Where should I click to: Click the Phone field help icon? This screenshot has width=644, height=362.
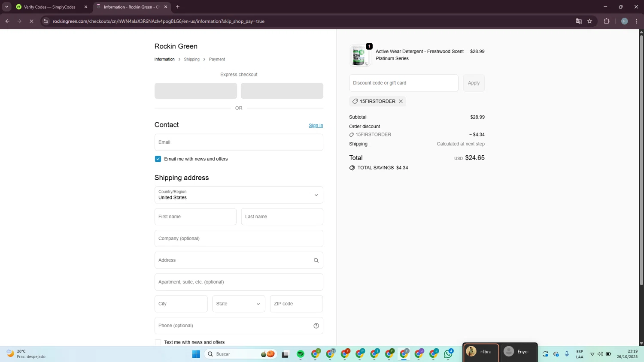pyautogui.click(x=316, y=326)
